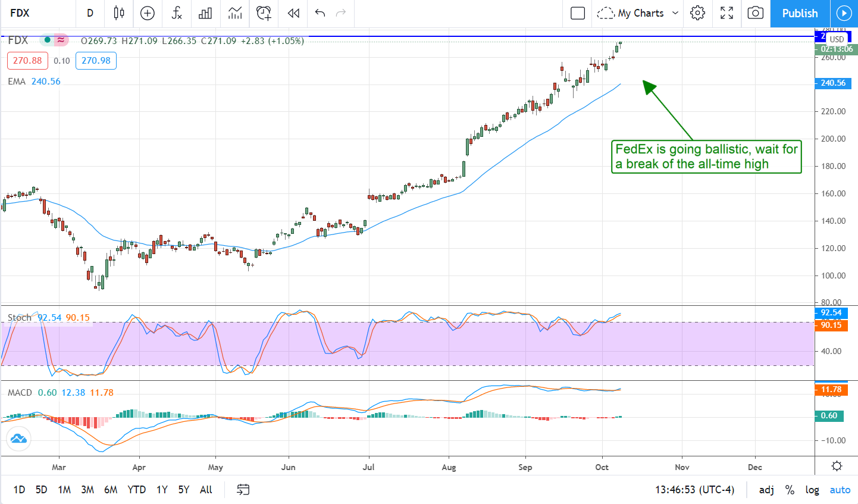
Task: Open the candlestick chart style selector
Action: pyautogui.click(x=119, y=13)
